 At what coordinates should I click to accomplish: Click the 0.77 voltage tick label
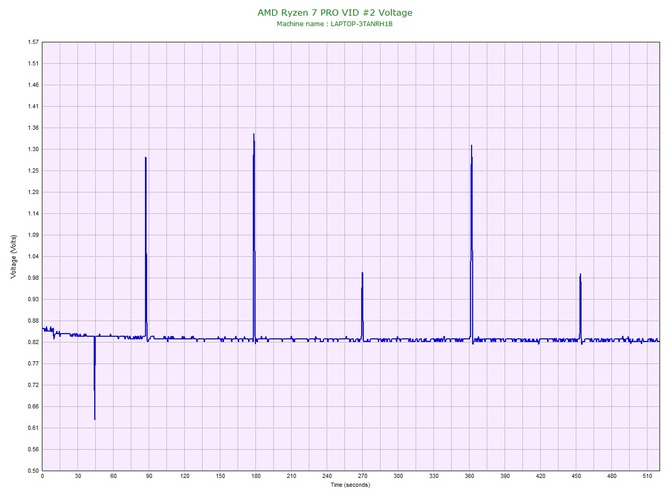click(x=33, y=364)
